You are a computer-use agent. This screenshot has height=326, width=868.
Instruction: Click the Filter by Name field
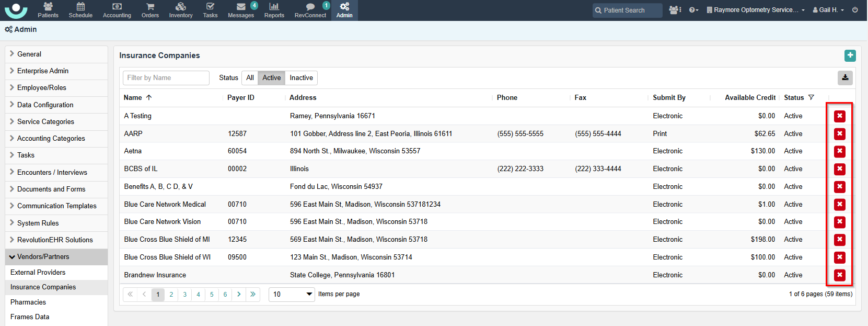click(x=166, y=78)
